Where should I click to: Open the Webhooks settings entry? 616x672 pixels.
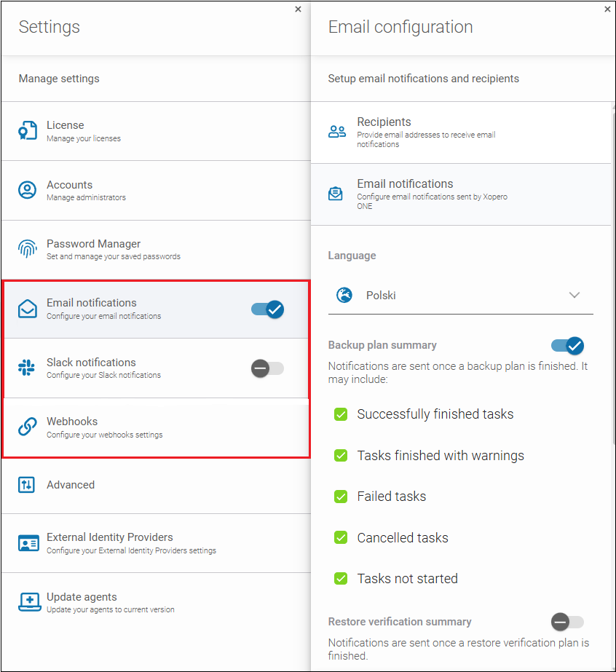click(146, 427)
